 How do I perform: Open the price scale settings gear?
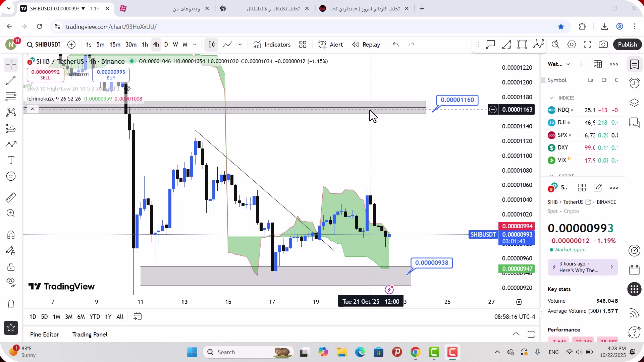519,302
